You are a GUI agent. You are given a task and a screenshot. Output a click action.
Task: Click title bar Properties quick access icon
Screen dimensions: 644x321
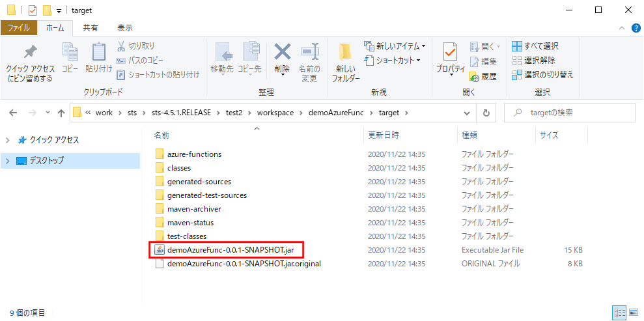click(x=33, y=10)
